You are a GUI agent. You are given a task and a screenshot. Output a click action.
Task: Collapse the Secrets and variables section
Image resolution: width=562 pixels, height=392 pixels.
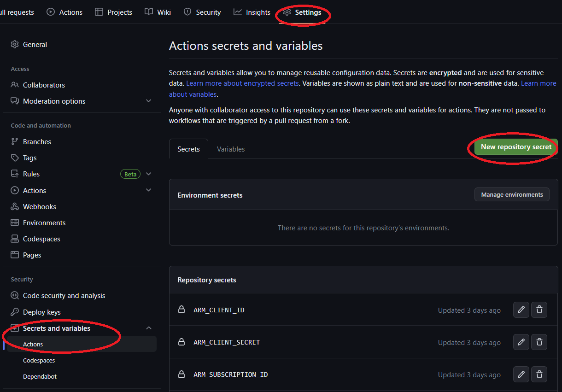148,328
